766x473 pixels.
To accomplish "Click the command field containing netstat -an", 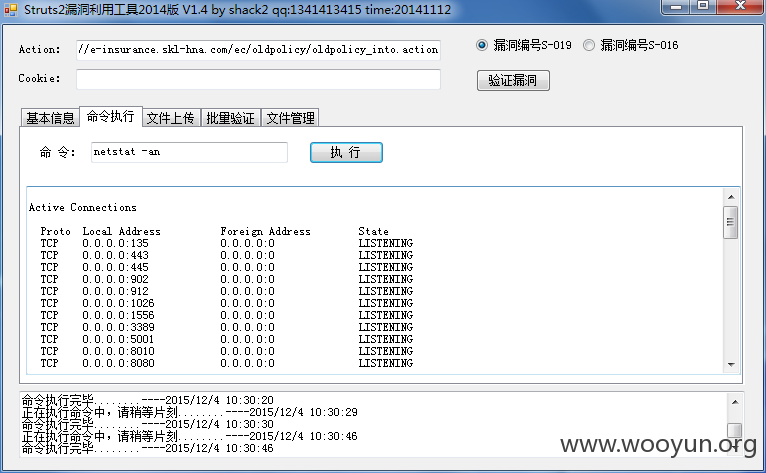I will [189, 152].
